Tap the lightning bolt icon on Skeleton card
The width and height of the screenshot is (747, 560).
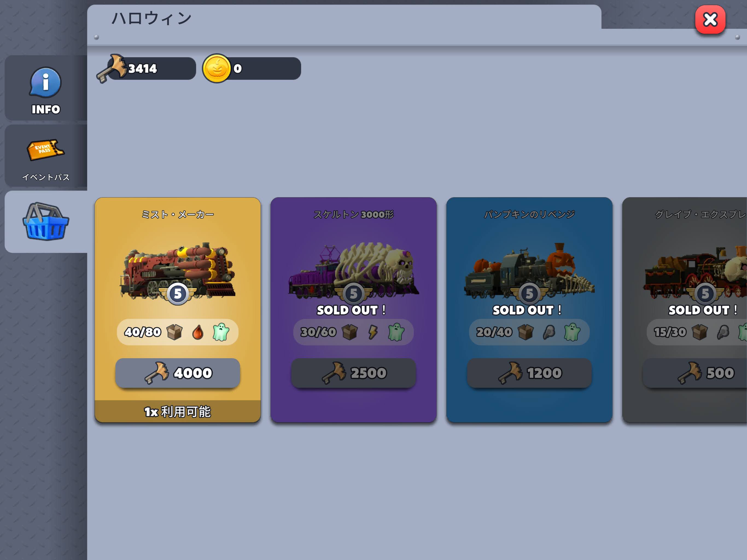click(373, 332)
